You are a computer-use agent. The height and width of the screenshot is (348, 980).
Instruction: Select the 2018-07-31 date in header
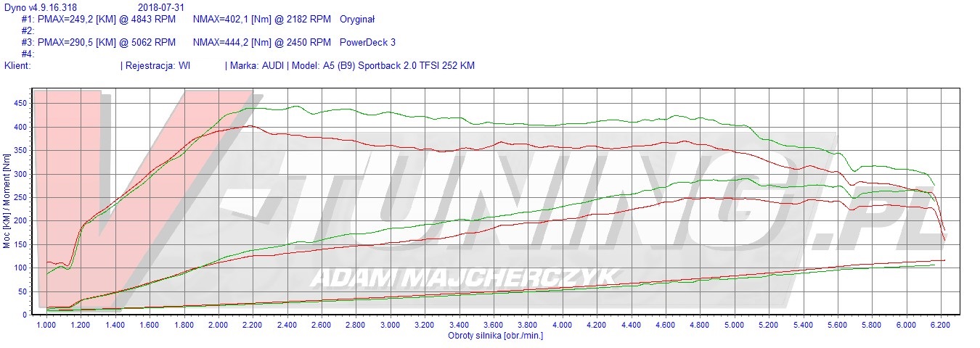click(x=161, y=8)
